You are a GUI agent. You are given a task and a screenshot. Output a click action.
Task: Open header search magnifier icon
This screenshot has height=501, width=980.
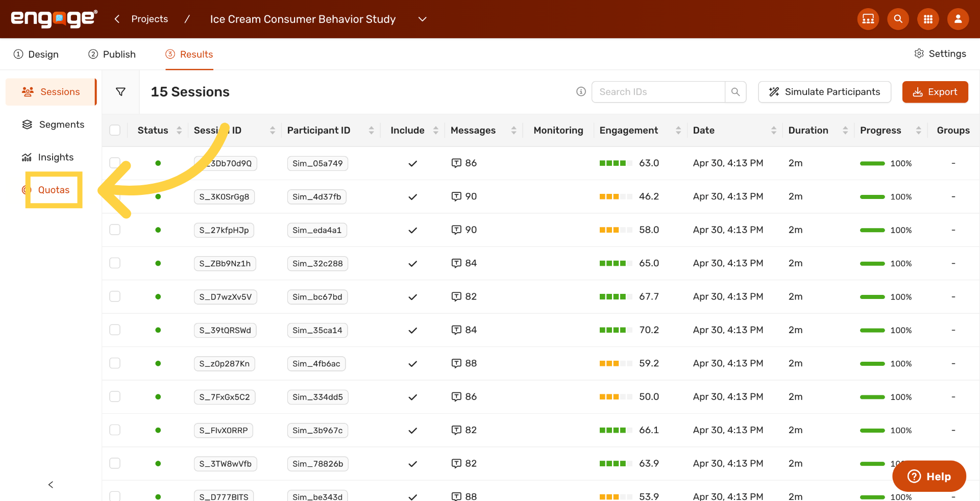tap(898, 19)
